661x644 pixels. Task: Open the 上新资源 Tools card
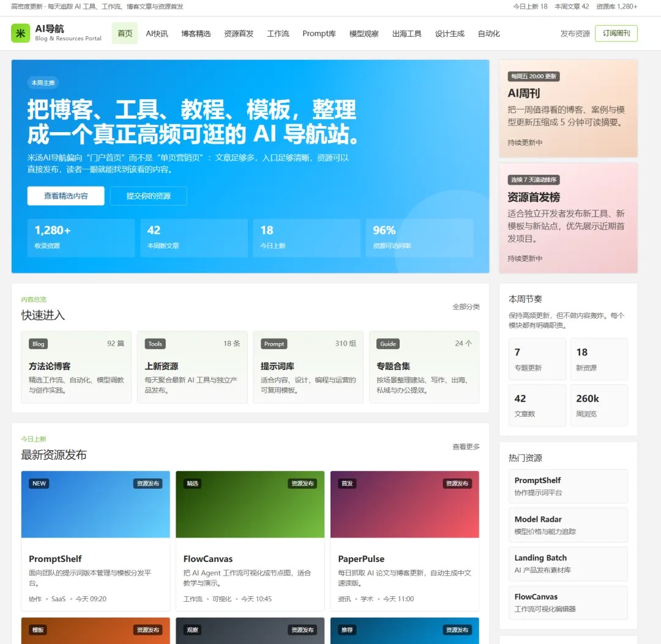tap(192, 367)
